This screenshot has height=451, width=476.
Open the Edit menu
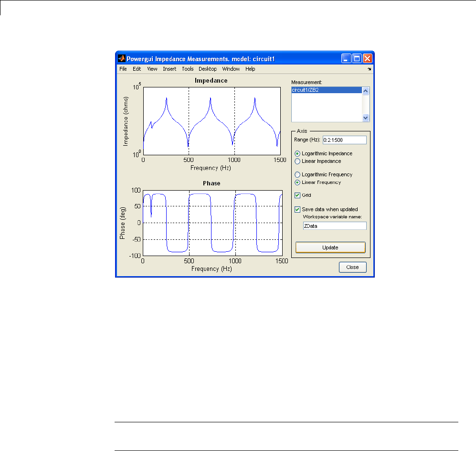point(137,69)
